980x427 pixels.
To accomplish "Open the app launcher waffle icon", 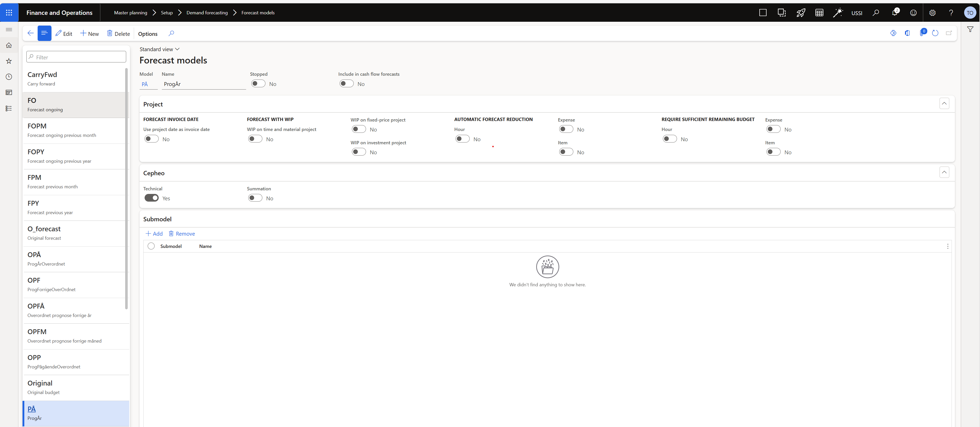I will click(9, 13).
